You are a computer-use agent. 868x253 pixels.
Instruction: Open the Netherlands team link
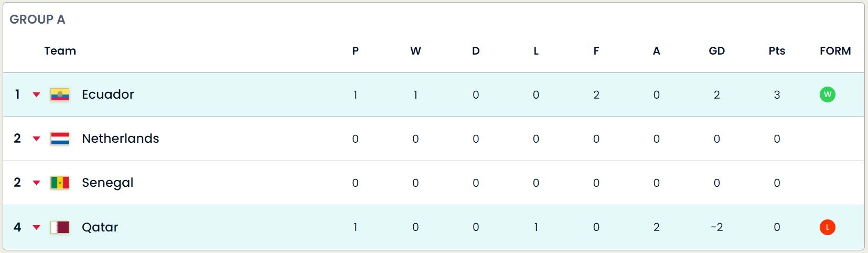pos(121,139)
